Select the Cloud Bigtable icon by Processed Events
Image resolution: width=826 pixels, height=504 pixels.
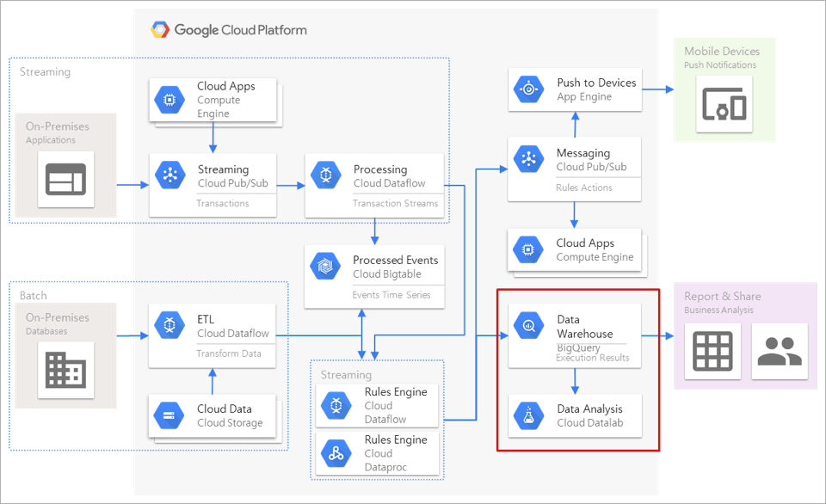(x=325, y=266)
